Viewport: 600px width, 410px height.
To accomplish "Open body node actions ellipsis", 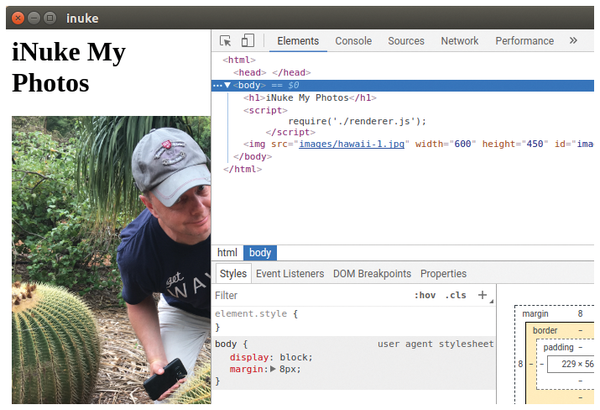I will [217, 85].
